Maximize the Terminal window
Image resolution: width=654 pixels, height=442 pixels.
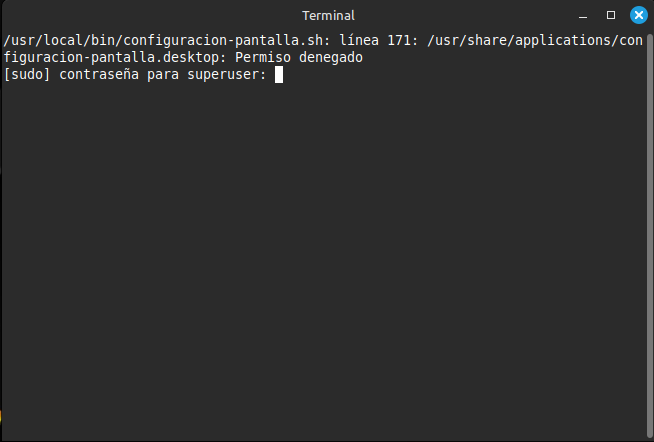tap(611, 15)
